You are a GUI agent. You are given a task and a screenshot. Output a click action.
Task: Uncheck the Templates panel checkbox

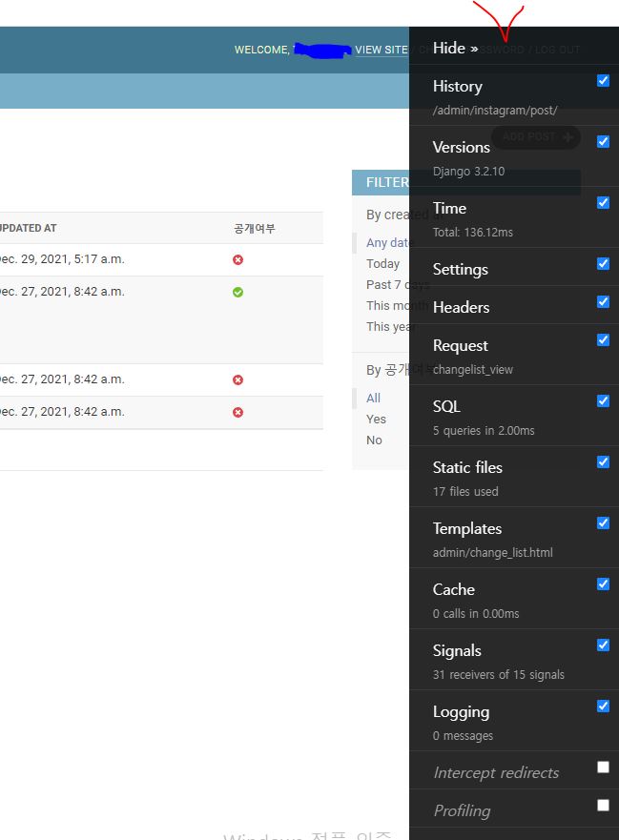(x=603, y=522)
